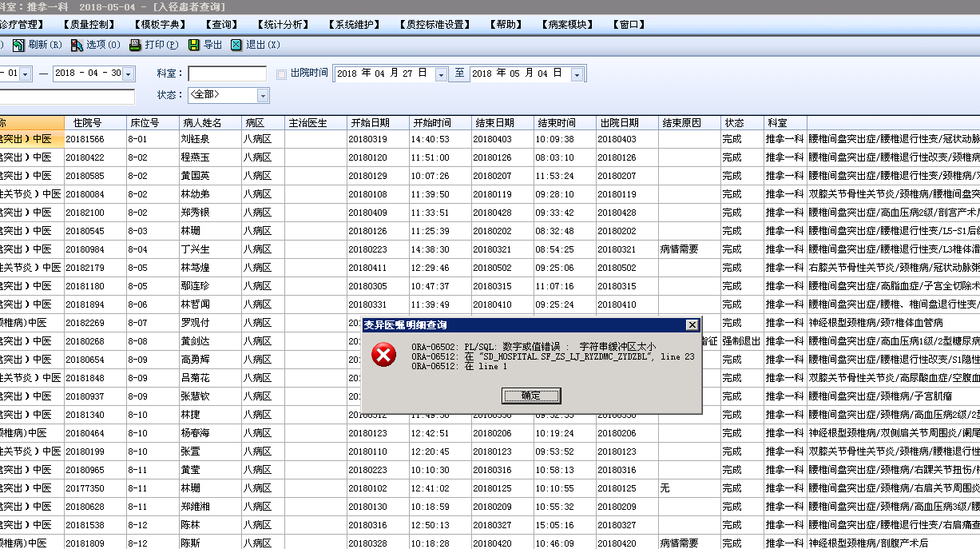Click the 退出 (Exit) toolbar icon
Viewport: 980px width, 549px height.
[236, 46]
